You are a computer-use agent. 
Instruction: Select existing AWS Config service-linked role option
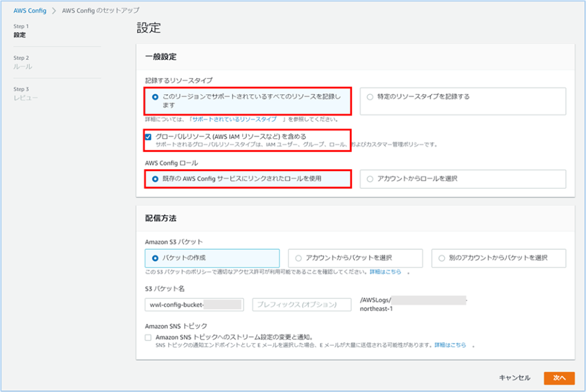click(x=248, y=179)
